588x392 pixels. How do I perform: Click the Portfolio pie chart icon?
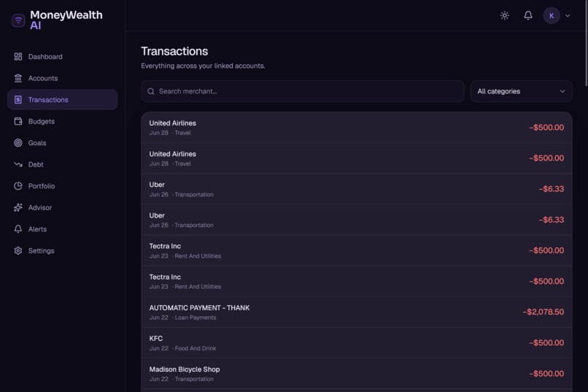tap(18, 186)
